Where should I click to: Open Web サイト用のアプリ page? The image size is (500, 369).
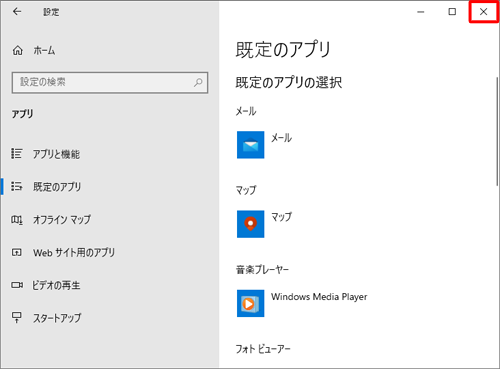tap(74, 252)
